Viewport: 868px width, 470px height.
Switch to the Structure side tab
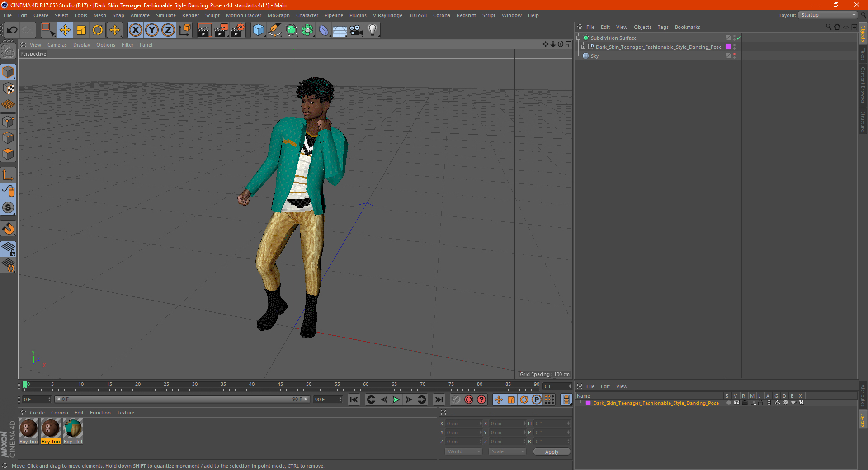click(x=863, y=121)
